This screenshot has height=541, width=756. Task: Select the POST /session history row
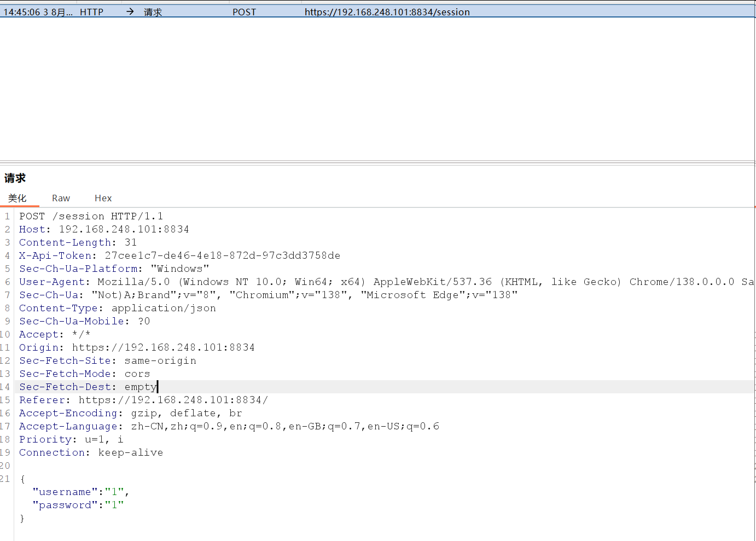[377, 12]
